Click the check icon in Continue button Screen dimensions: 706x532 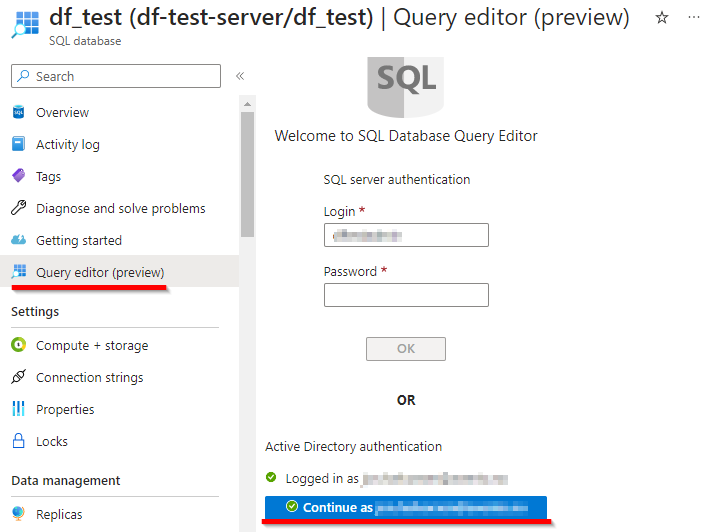pos(292,506)
